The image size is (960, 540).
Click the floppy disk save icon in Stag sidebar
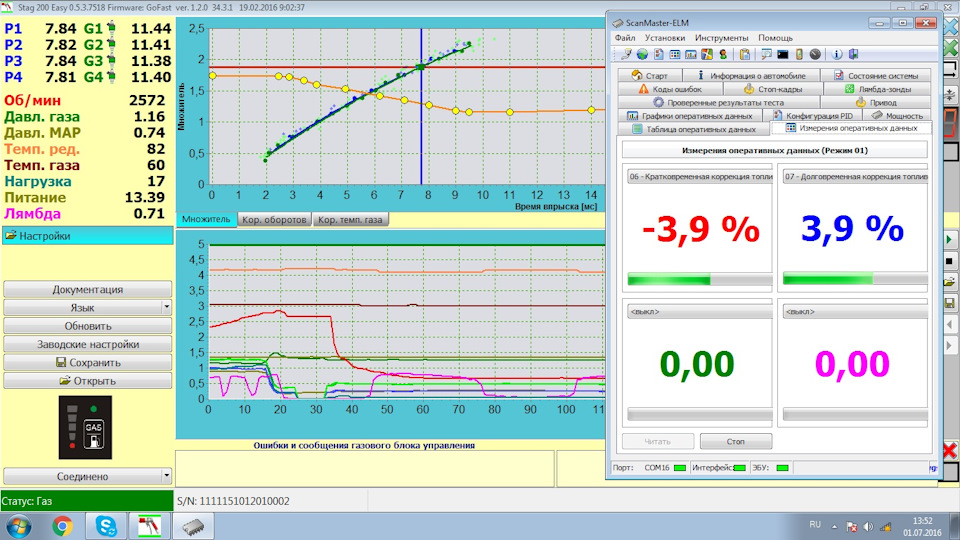pos(950,303)
